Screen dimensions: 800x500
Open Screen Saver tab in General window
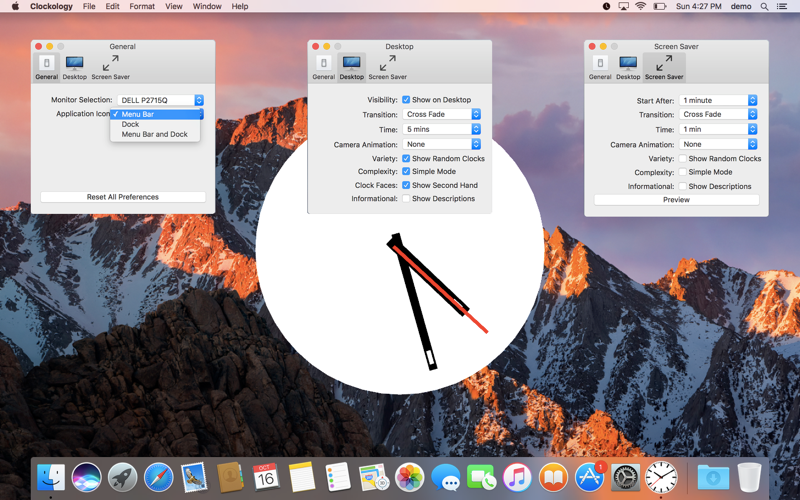click(x=110, y=67)
